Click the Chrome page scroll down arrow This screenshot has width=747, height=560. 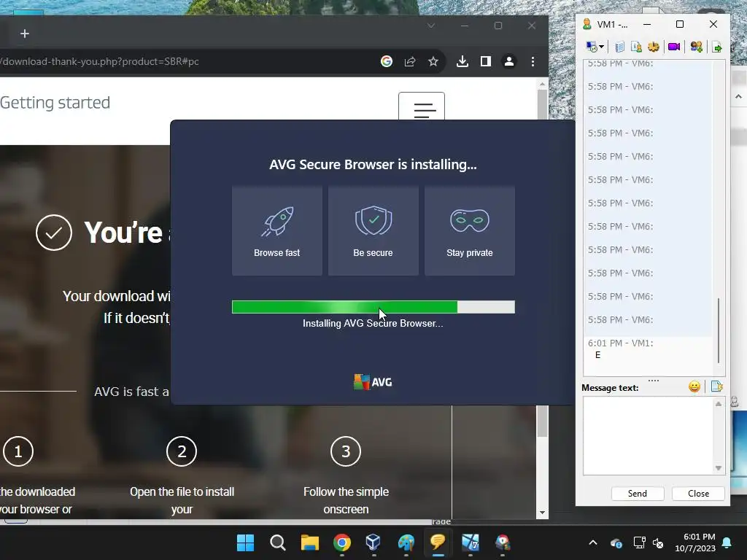(x=542, y=513)
